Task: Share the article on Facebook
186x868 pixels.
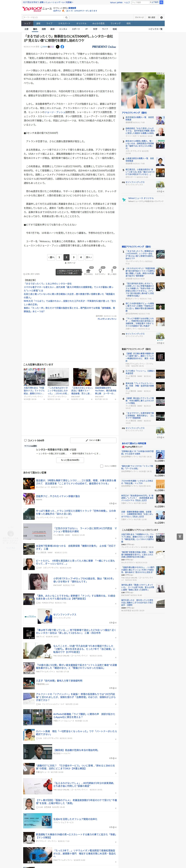Action: coord(62,47)
